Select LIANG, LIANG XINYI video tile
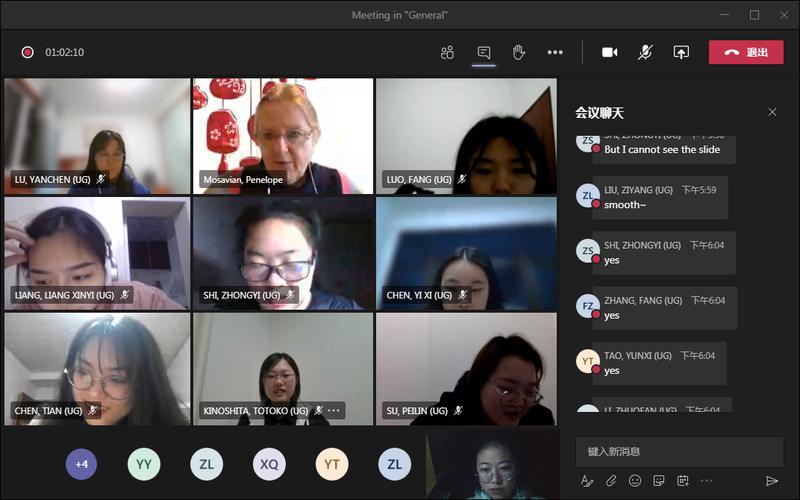Image resolution: width=800 pixels, height=500 pixels. click(x=97, y=254)
